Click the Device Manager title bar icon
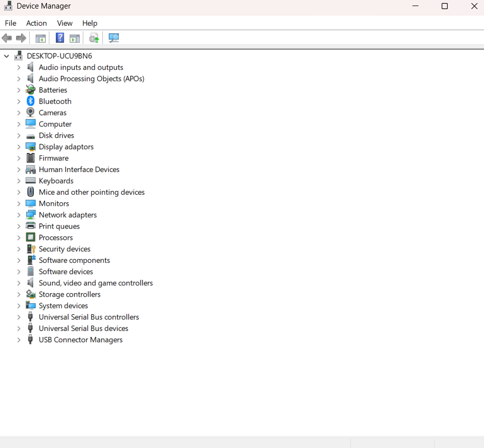The width and height of the screenshot is (484, 448). pyautogui.click(x=7, y=6)
